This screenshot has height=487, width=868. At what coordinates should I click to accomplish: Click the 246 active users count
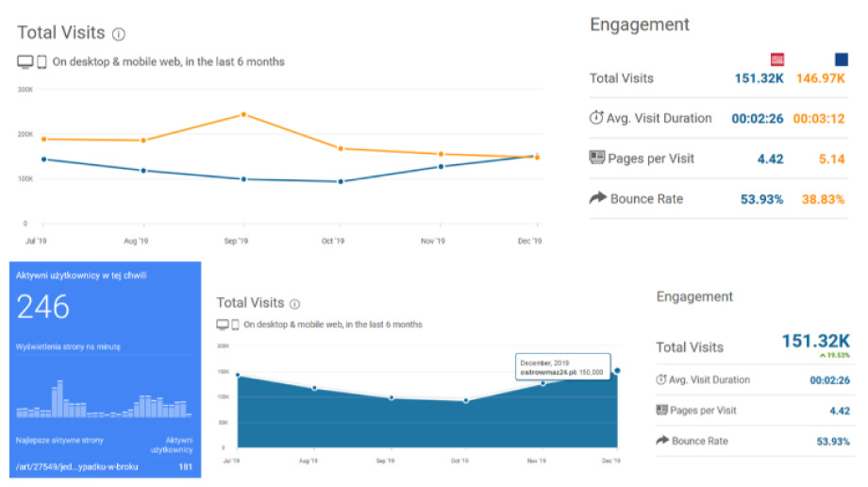tap(43, 307)
